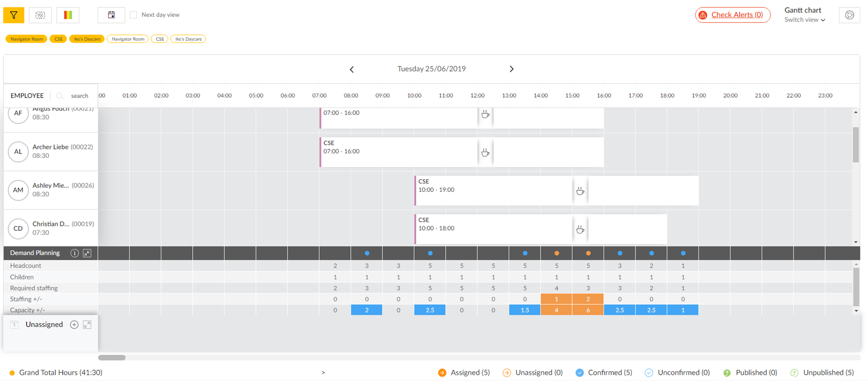Viewport: 868px width, 381px height.
Task: Go to the next day arrow
Action: 511,69
